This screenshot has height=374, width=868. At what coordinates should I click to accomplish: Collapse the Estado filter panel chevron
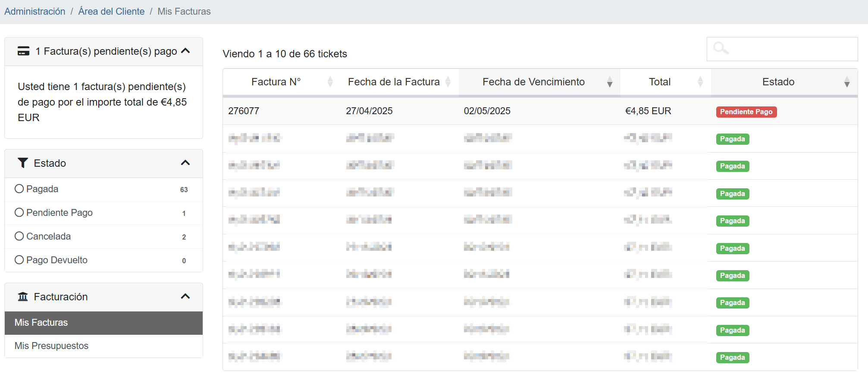tap(185, 163)
